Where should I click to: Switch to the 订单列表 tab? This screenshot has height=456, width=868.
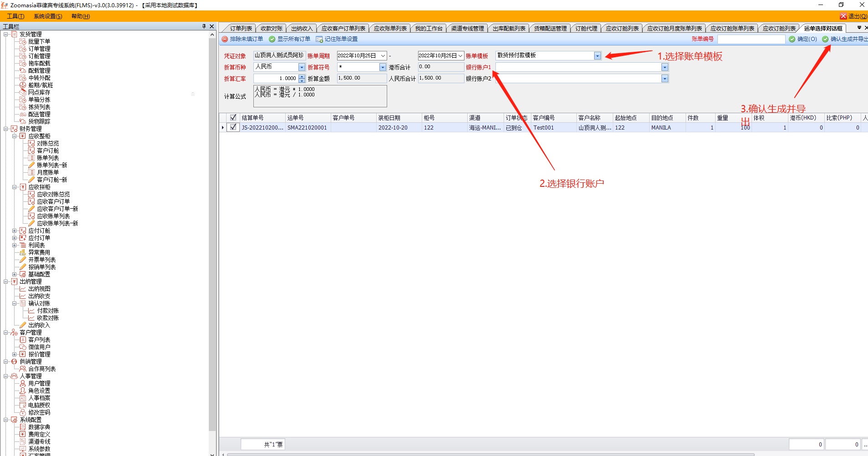pyautogui.click(x=240, y=28)
